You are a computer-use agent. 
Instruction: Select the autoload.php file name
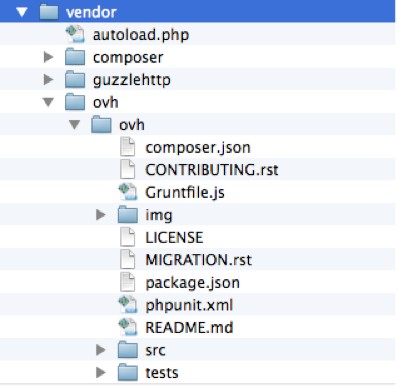coord(141,35)
